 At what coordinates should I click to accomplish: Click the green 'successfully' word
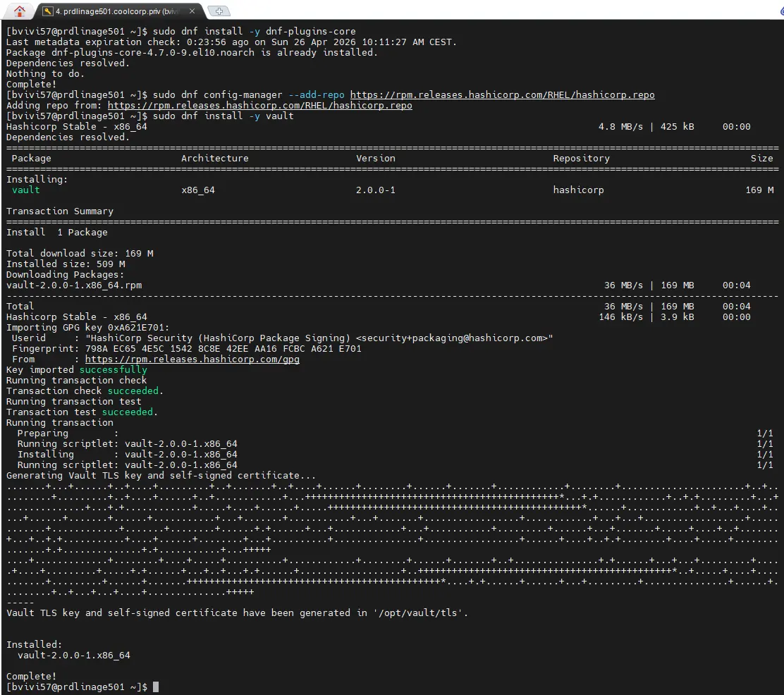pos(114,369)
